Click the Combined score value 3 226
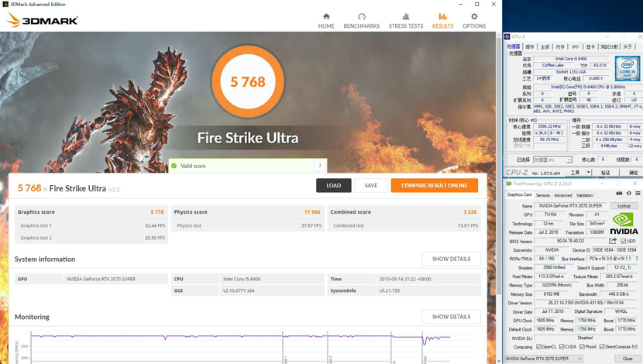This screenshot has height=364, width=643. [470, 212]
